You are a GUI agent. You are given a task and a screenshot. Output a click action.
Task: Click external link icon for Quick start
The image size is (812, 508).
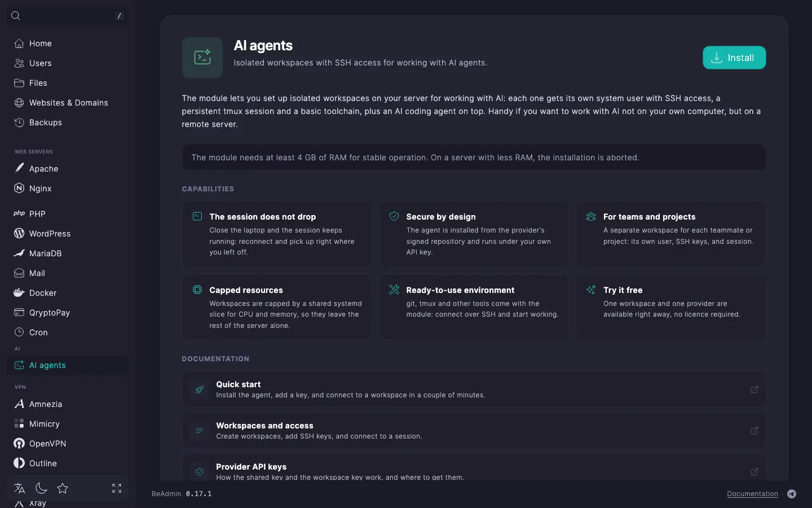click(754, 389)
